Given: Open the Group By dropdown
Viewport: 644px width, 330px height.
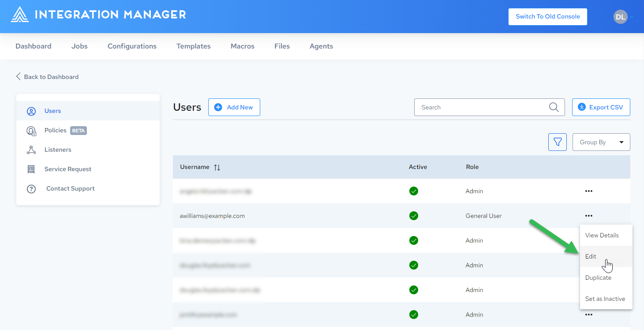Looking at the screenshot, I should coord(601,142).
